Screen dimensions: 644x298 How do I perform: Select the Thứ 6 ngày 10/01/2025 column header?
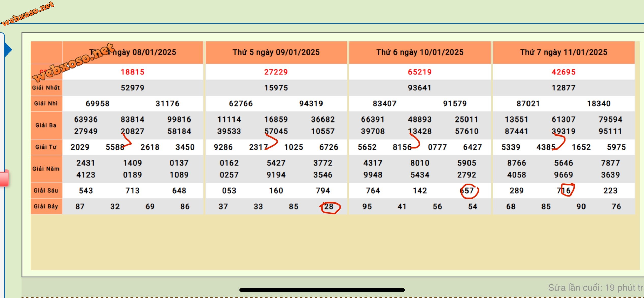(x=420, y=52)
